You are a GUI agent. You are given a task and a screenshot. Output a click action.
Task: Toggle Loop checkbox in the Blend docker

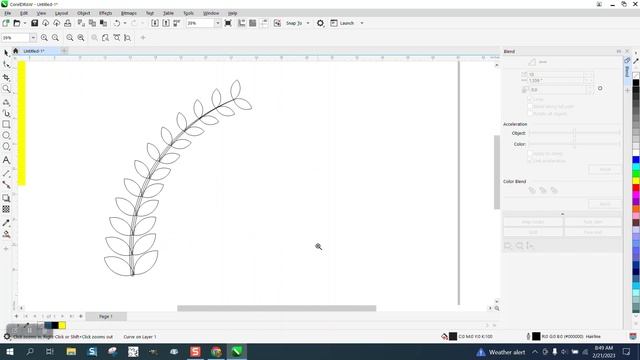[x=530, y=99]
